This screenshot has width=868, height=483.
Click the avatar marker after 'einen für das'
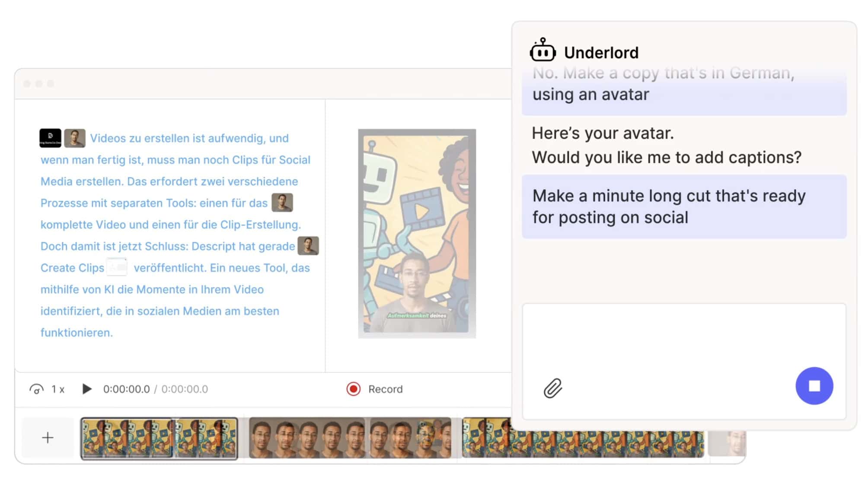(x=282, y=203)
